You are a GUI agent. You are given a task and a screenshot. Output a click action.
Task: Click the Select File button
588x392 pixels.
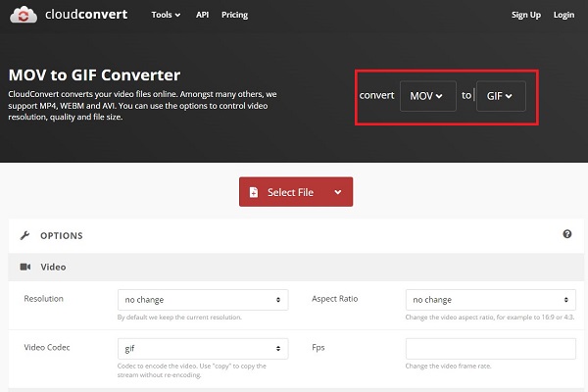coord(296,192)
